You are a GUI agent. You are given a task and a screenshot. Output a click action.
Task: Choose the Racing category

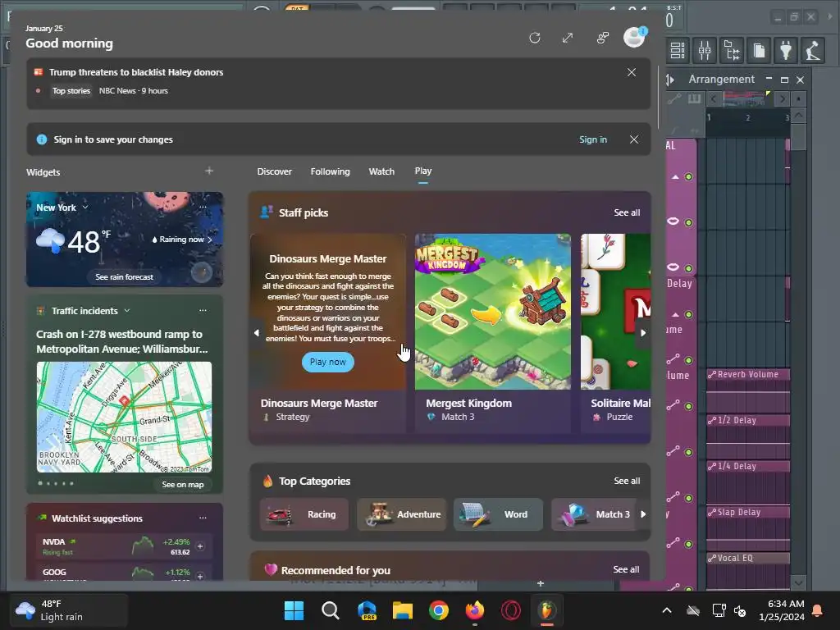(304, 514)
